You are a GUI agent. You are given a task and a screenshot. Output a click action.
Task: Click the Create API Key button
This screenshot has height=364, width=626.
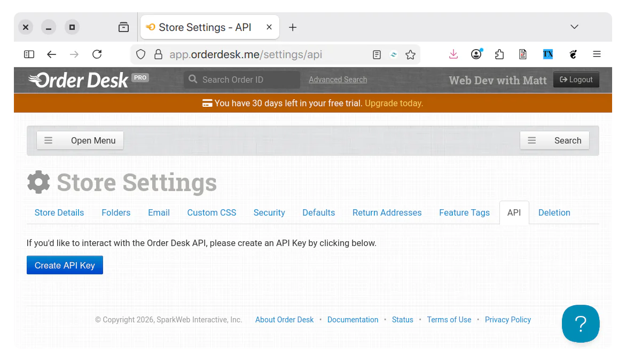(x=65, y=265)
